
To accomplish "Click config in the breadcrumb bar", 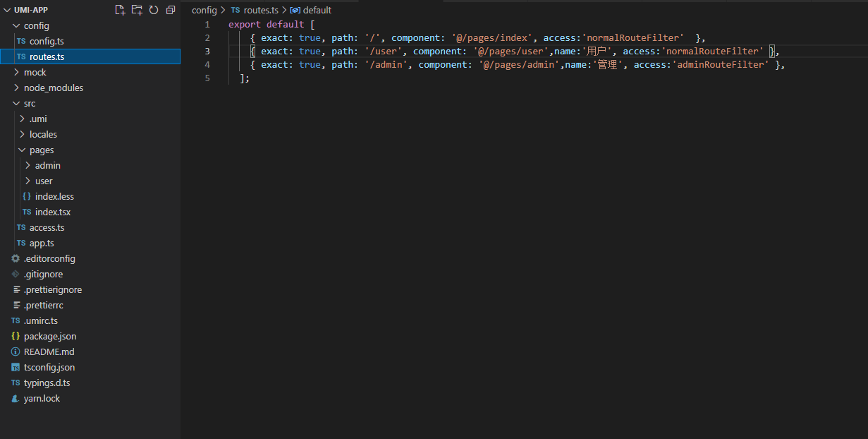I will point(204,10).
